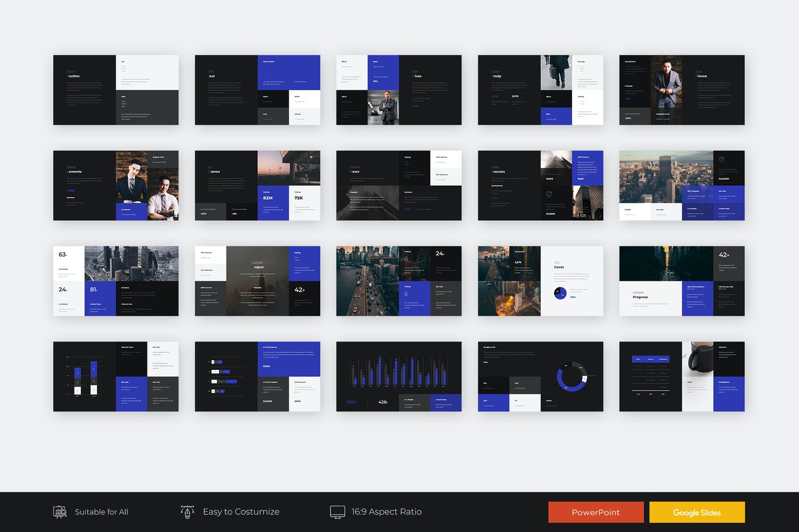The height and width of the screenshot is (532, 799).
Task: Select the slide with 63, 24 and 81 figures
Action: (x=115, y=281)
